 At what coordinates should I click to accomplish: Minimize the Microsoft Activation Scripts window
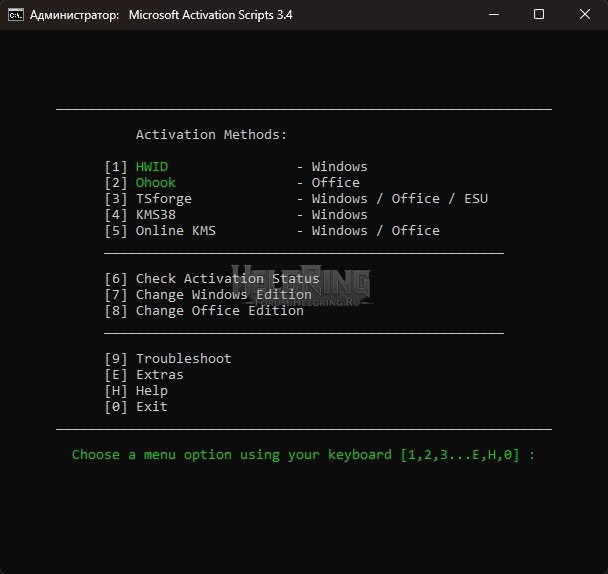coord(494,15)
